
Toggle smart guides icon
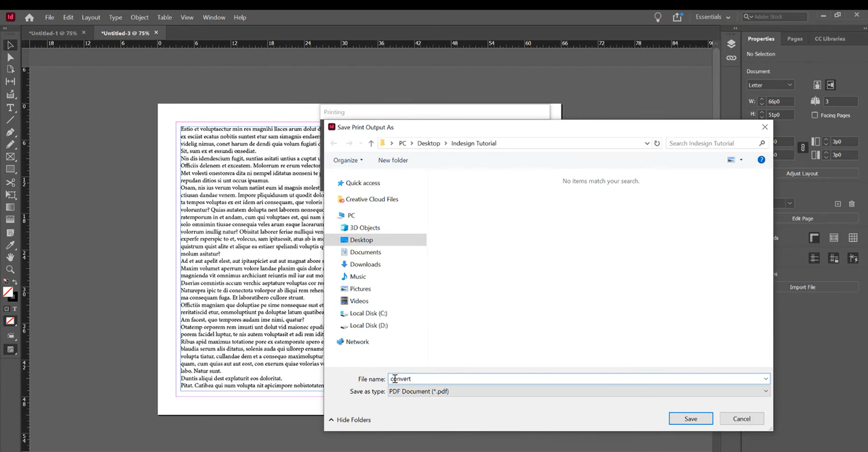tap(853, 258)
